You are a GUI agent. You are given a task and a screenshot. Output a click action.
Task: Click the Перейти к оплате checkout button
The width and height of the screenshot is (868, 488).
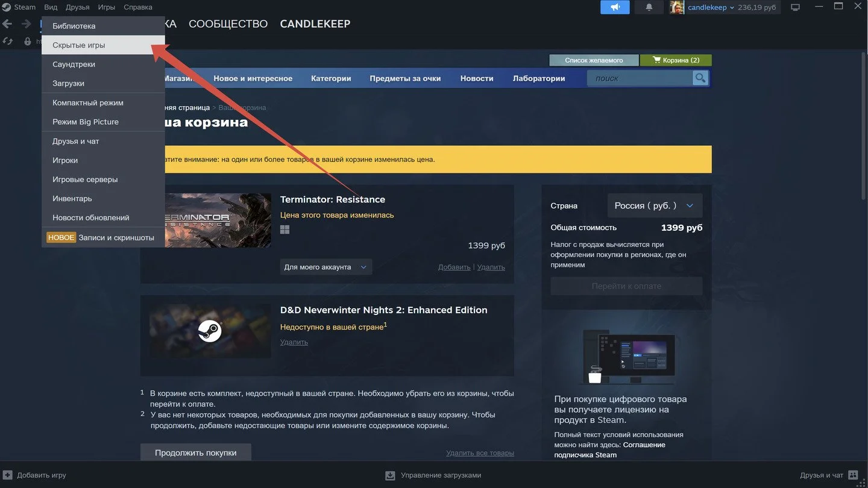626,286
